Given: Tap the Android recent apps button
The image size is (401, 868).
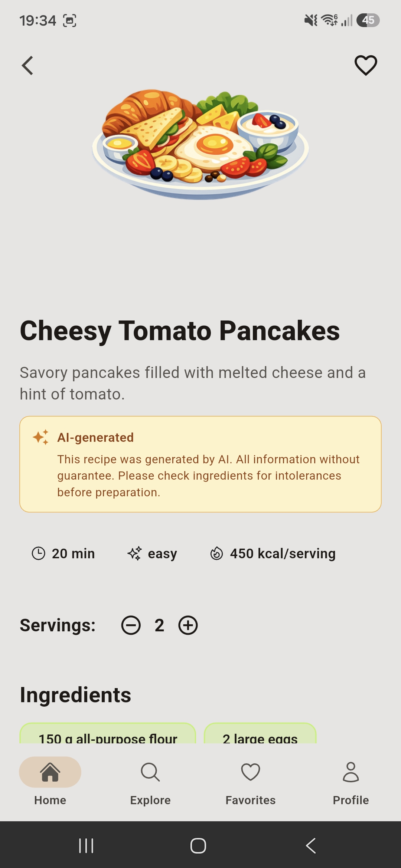Looking at the screenshot, I should pos(86,846).
